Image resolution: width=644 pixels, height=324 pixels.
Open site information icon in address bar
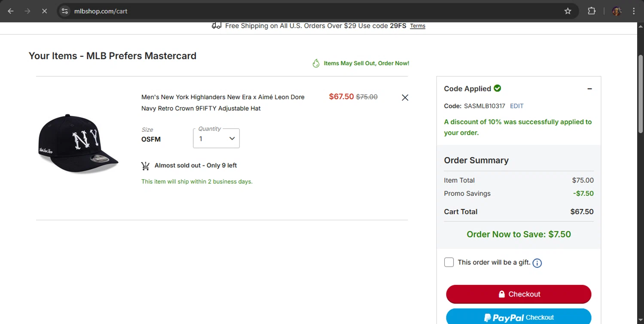point(65,11)
